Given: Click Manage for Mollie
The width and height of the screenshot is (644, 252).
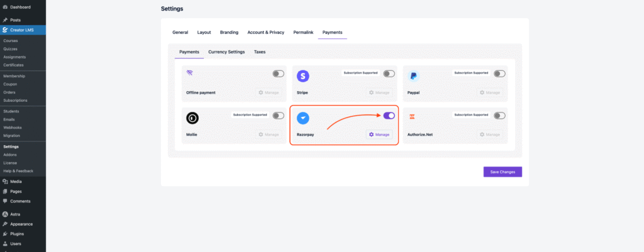Looking at the screenshot, I should point(269,134).
